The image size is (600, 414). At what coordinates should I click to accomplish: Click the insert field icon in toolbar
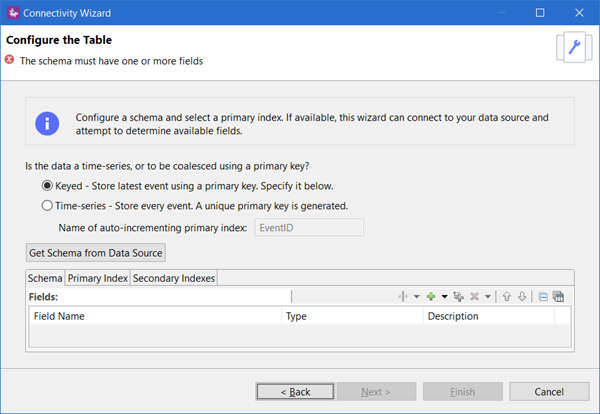(x=404, y=297)
